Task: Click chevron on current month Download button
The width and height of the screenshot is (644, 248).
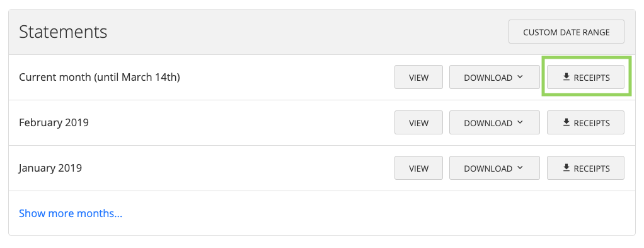Action: point(520,77)
